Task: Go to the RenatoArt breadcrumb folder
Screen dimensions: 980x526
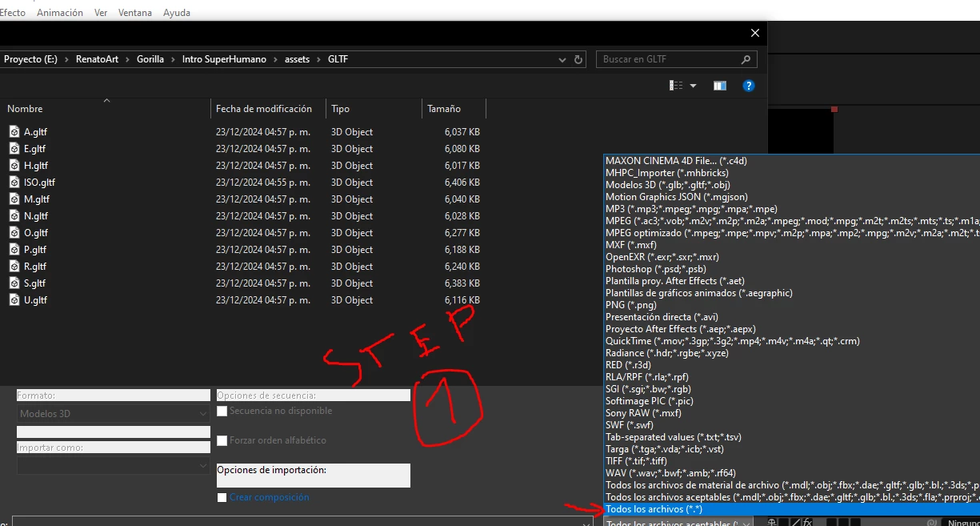Action: 97,59
